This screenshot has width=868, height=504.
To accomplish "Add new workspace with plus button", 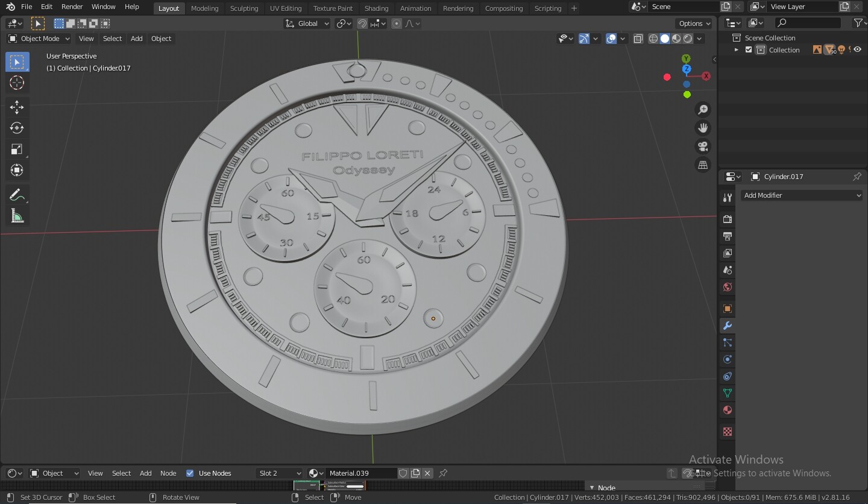I will pyautogui.click(x=574, y=8).
